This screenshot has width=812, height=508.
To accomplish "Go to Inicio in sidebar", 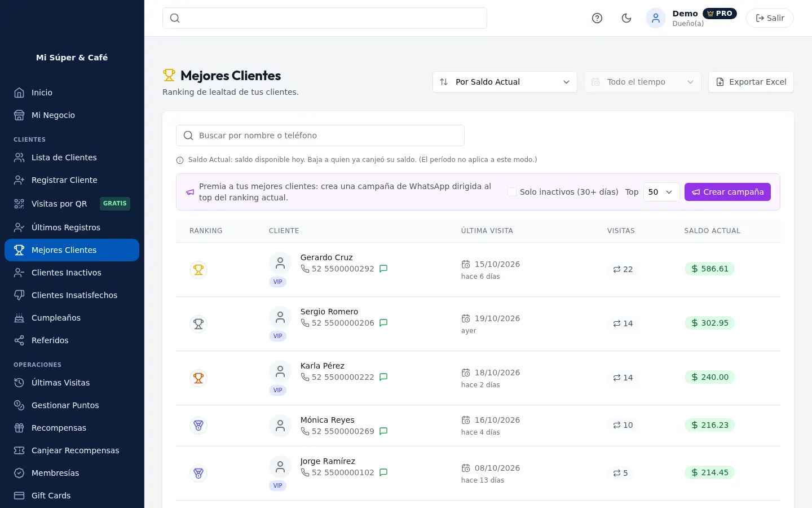I will (x=72, y=93).
